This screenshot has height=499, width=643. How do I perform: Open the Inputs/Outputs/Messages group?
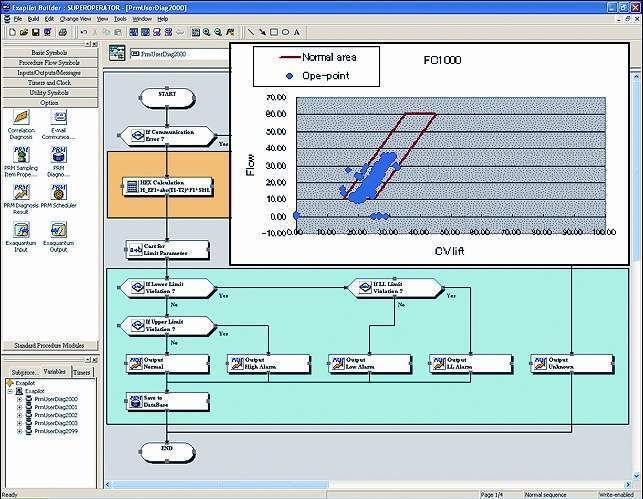[x=50, y=73]
